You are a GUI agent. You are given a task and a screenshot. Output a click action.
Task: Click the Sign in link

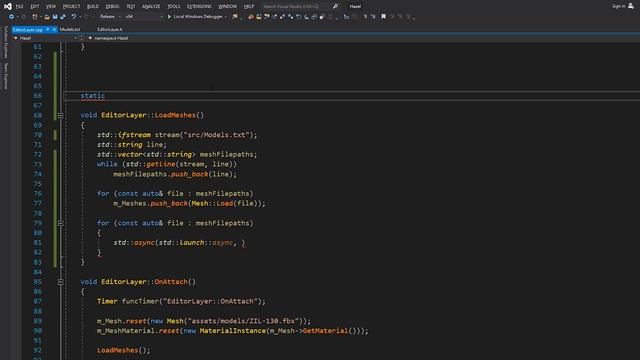pyautogui.click(x=618, y=6)
